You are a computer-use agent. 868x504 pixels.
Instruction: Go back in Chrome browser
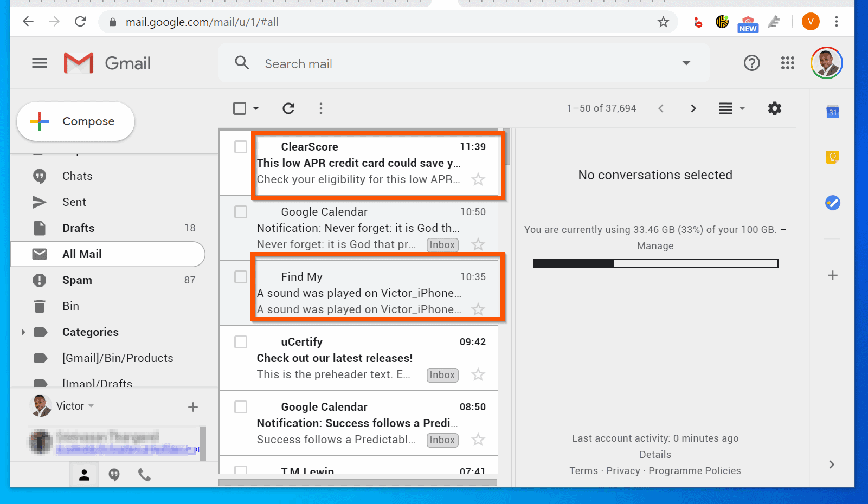28,22
